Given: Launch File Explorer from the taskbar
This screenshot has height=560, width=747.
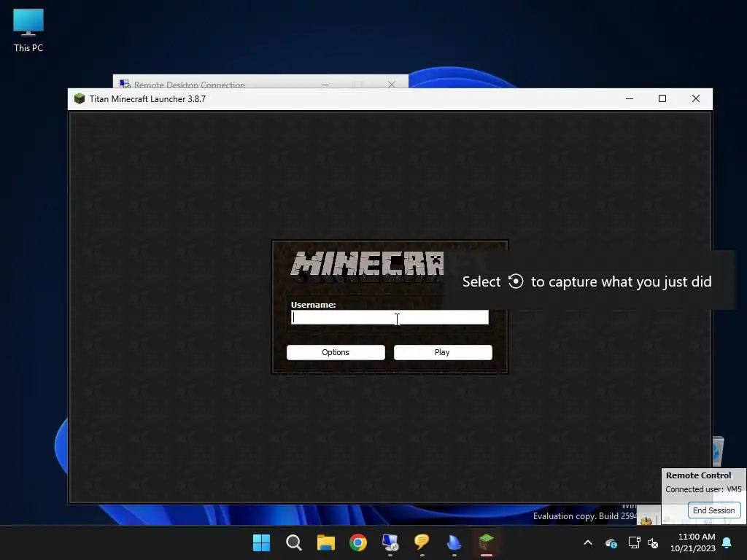Looking at the screenshot, I should click(x=326, y=542).
